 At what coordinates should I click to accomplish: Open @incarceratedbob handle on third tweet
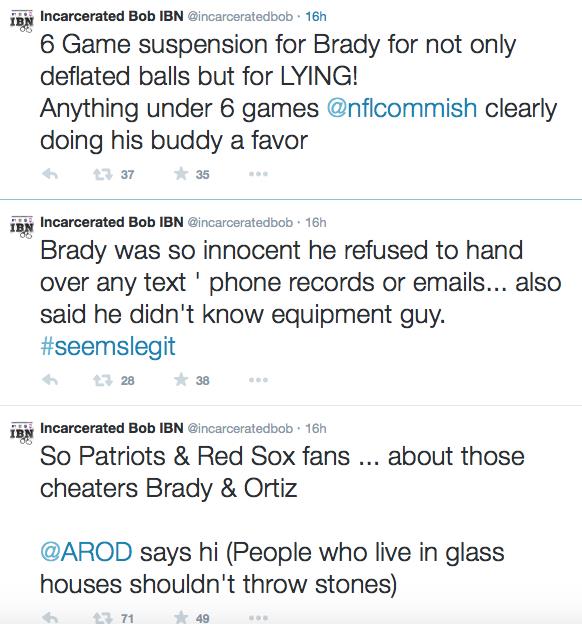[x=240, y=429]
